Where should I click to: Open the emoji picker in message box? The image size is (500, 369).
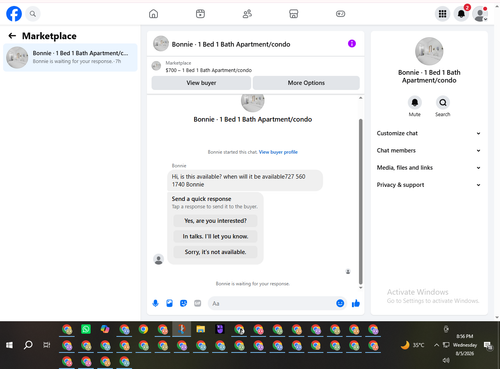(340, 303)
